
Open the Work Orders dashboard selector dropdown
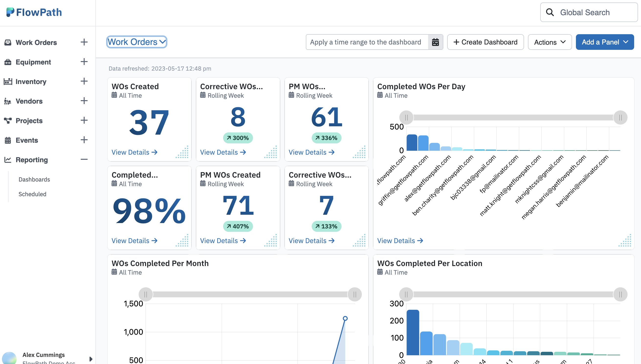click(137, 42)
